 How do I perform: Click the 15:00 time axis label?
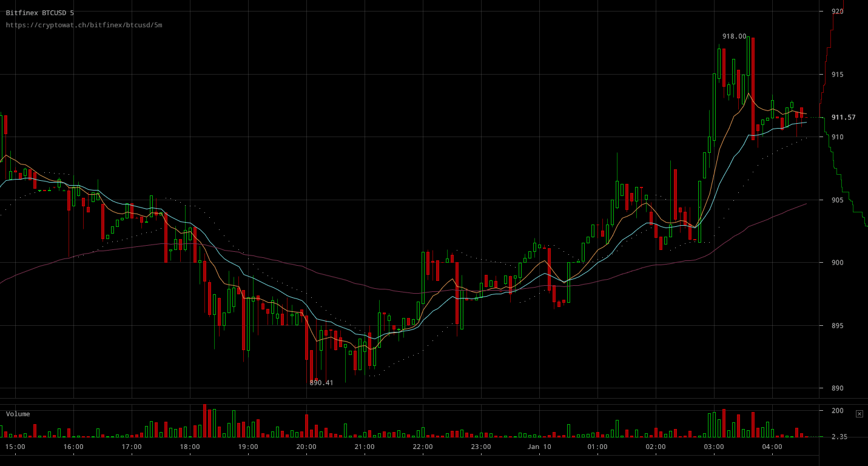tap(15, 447)
